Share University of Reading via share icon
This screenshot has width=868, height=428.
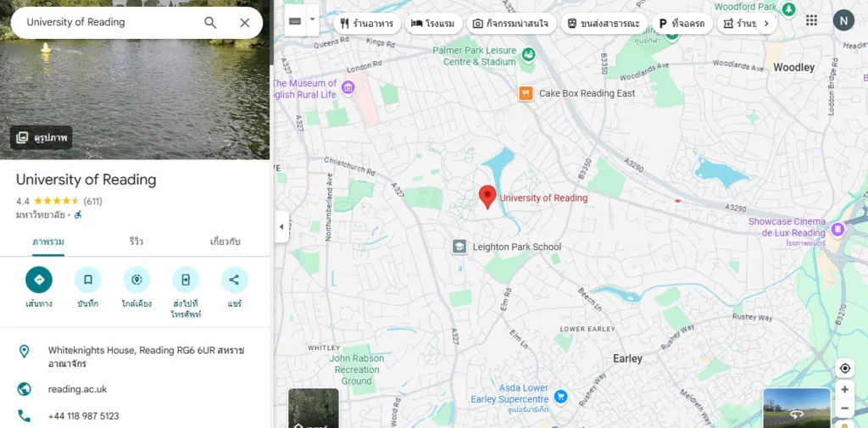(234, 280)
